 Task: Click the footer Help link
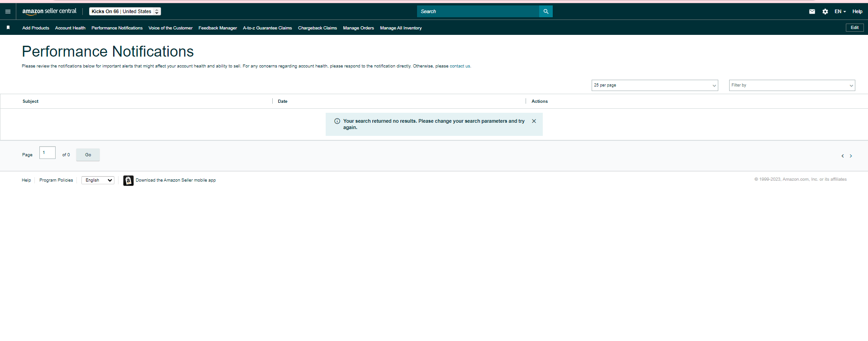pos(26,180)
